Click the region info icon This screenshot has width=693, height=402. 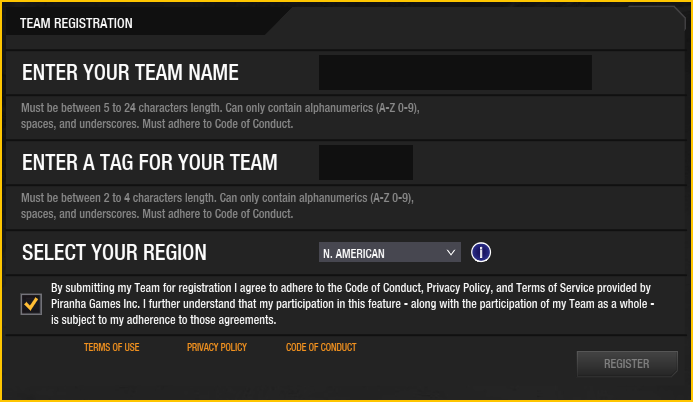tap(482, 253)
